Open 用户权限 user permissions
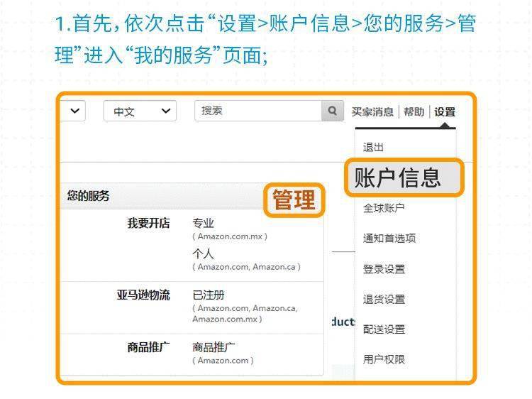 pos(384,360)
